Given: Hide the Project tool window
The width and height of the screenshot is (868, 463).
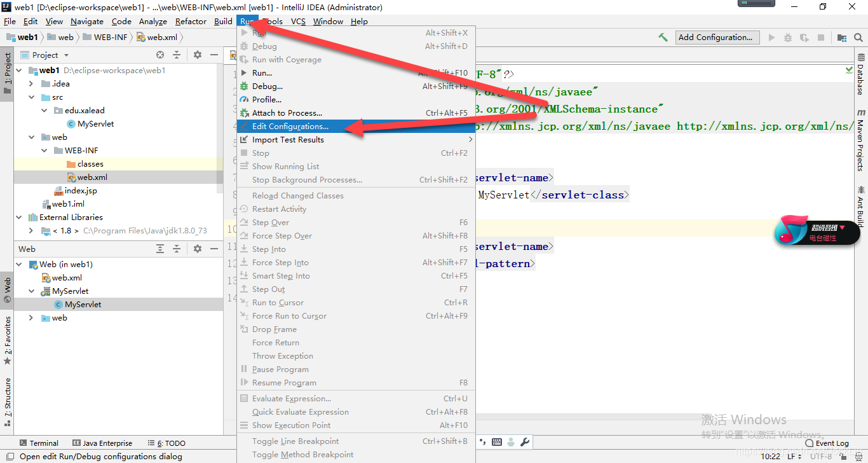Looking at the screenshot, I should coord(215,55).
